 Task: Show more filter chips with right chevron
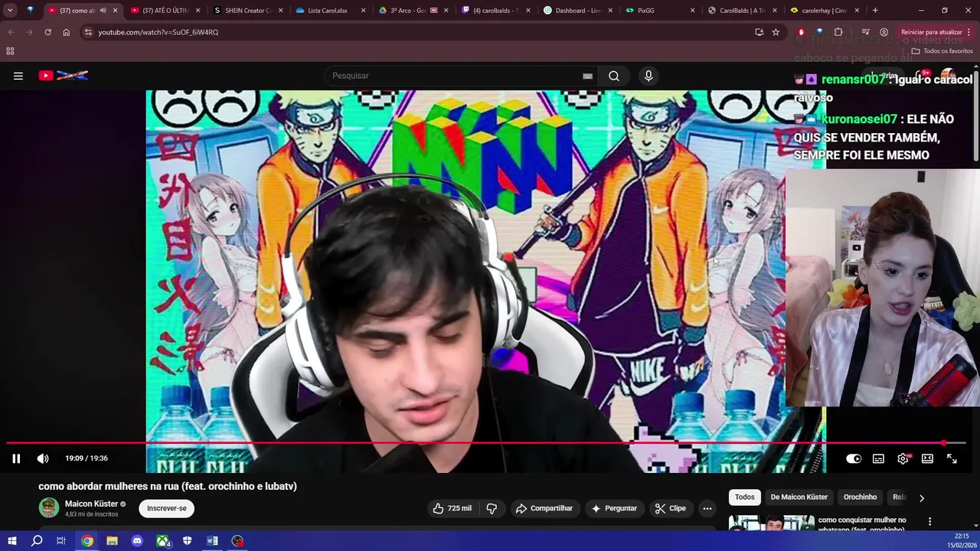922,497
